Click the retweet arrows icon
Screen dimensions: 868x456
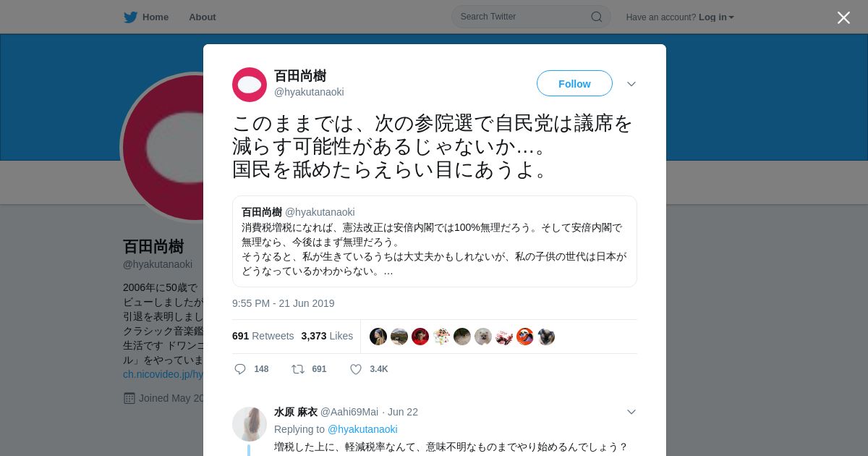pyautogui.click(x=297, y=369)
